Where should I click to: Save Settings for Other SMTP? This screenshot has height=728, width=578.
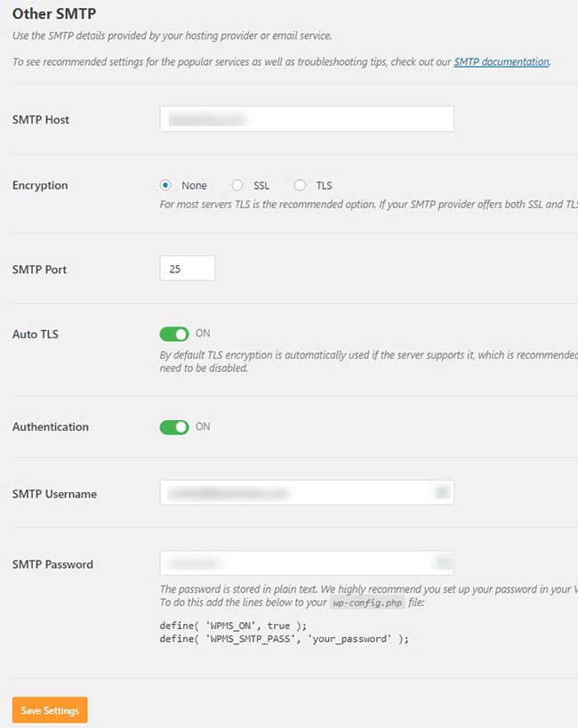click(50, 710)
